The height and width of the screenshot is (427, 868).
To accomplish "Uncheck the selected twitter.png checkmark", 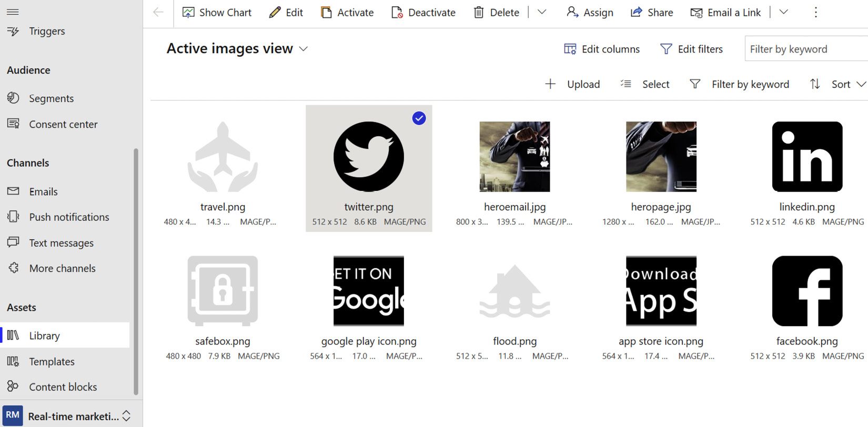I will tap(419, 118).
